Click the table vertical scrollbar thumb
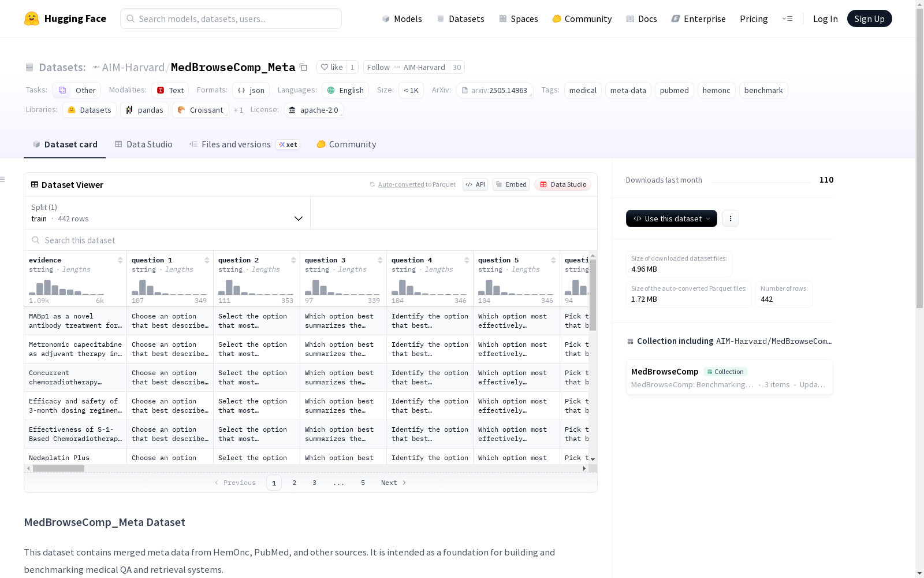This screenshot has width=924, height=578. 593,295
